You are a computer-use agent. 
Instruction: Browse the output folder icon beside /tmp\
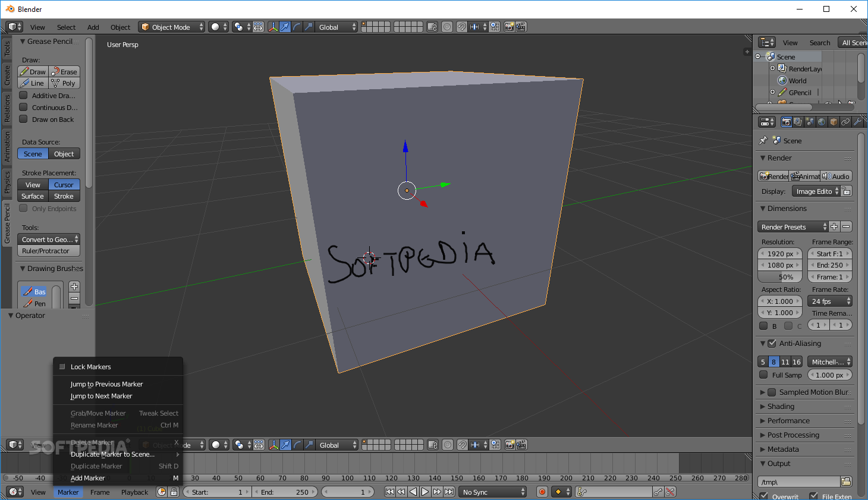846,482
